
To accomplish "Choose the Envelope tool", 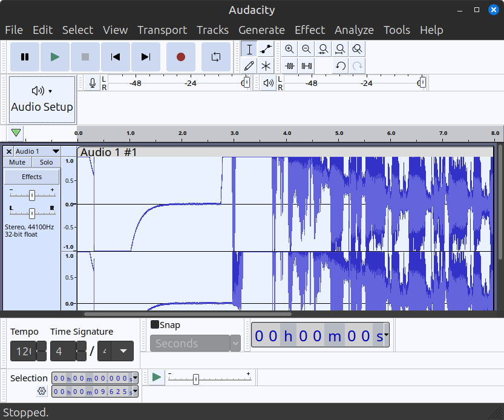I will click(266, 49).
